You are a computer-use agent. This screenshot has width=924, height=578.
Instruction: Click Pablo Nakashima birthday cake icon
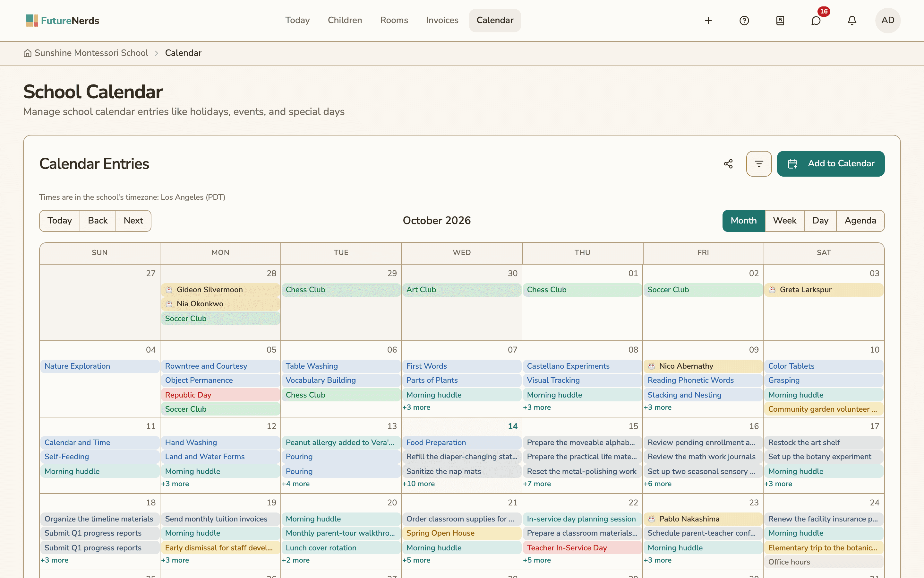tap(651, 519)
